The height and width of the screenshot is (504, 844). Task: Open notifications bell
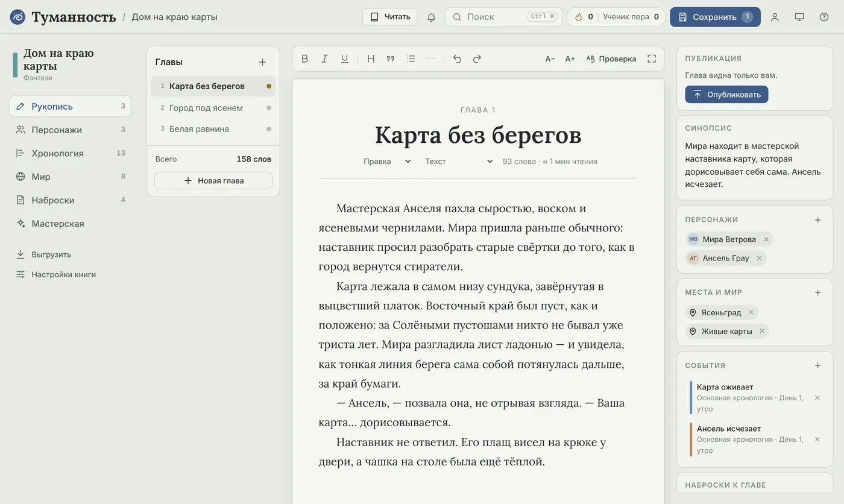pos(431,17)
